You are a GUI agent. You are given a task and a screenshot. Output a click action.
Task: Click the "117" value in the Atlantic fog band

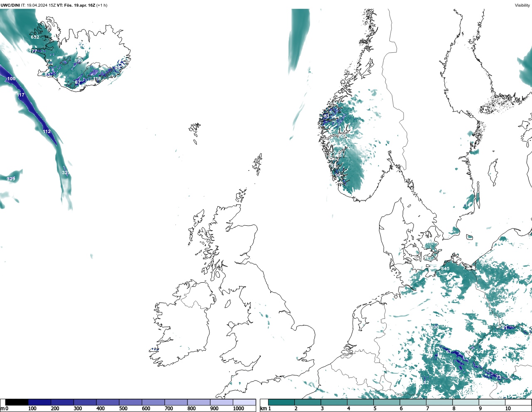click(x=20, y=95)
